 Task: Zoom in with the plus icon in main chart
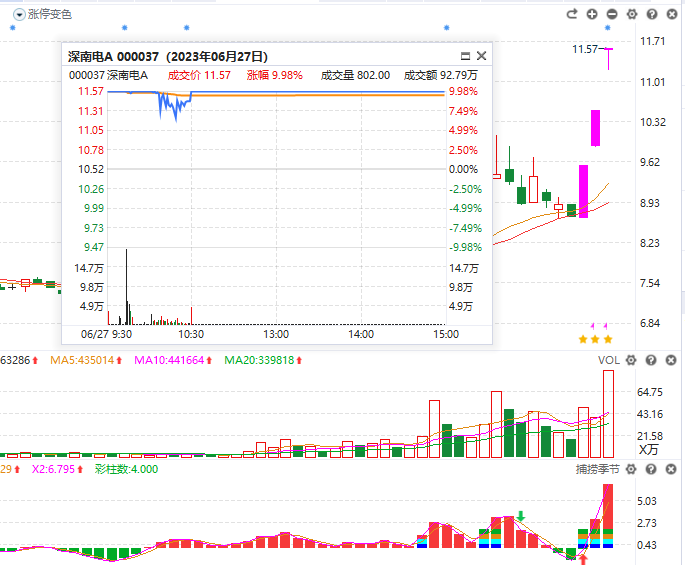tap(592, 14)
